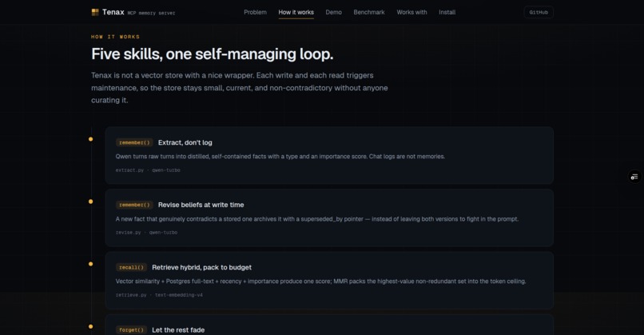
Task: Select the 'Let the rest fade' title
Action: pos(178,329)
